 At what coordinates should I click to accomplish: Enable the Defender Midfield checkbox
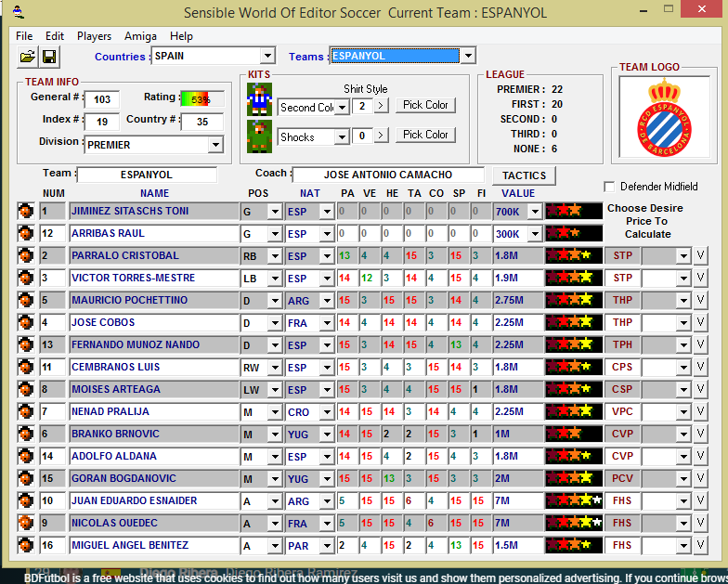click(610, 187)
